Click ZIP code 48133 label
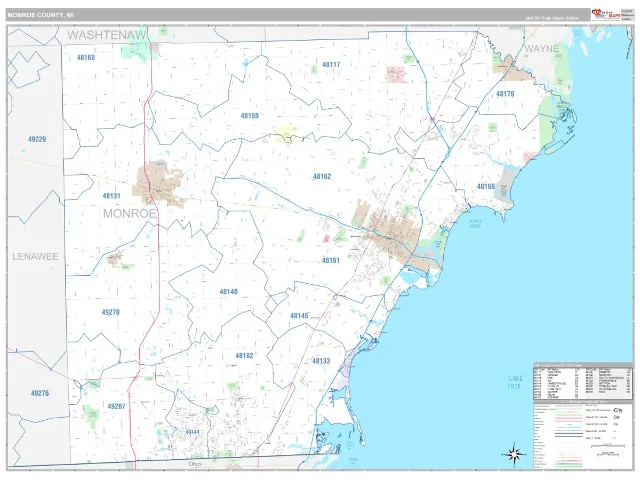Image resolution: width=640 pixels, height=480 pixels. pyautogui.click(x=321, y=361)
